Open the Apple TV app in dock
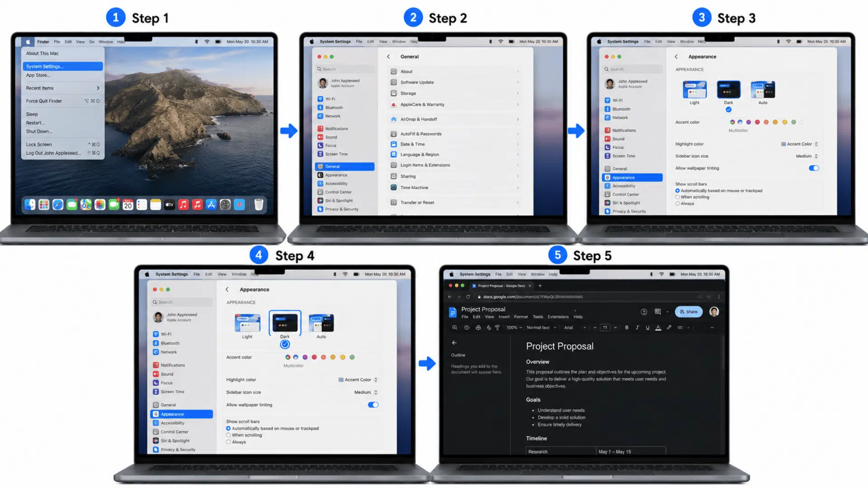This screenshot has height=488, width=868. click(170, 205)
